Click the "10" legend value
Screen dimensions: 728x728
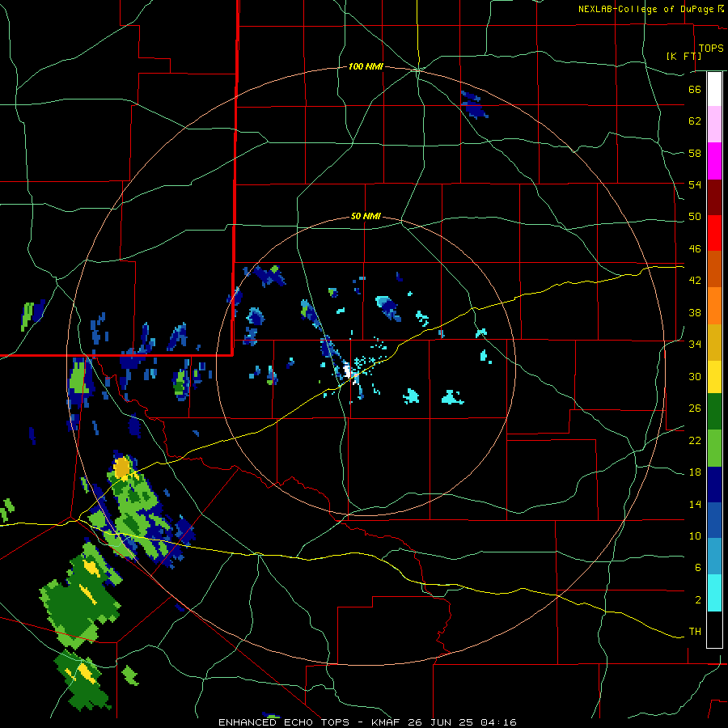coord(695,536)
